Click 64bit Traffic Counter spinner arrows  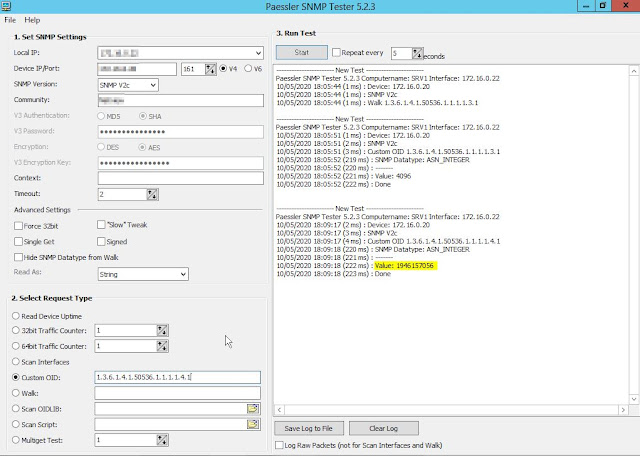[162, 346]
